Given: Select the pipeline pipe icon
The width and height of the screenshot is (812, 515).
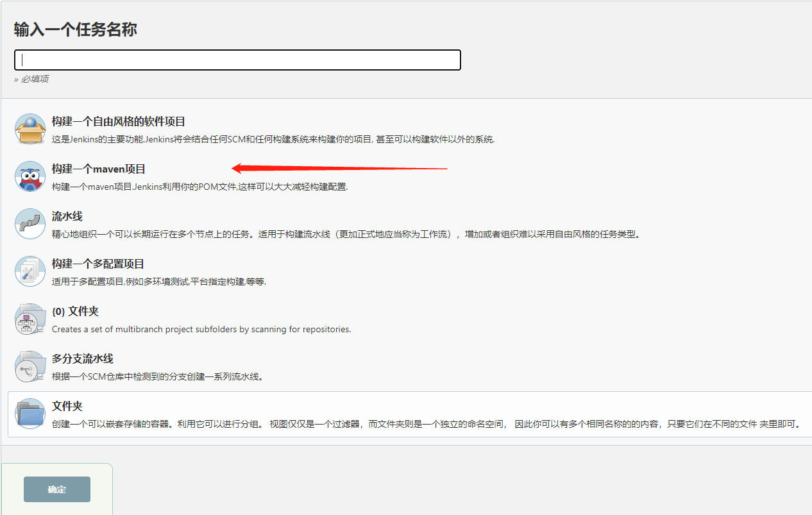Looking at the screenshot, I should click(x=30, y=224).
